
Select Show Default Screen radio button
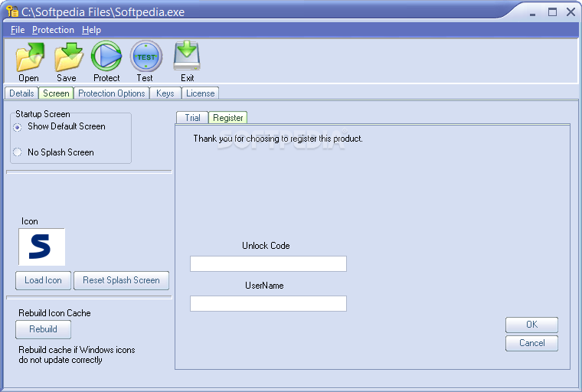coord(17,127)
